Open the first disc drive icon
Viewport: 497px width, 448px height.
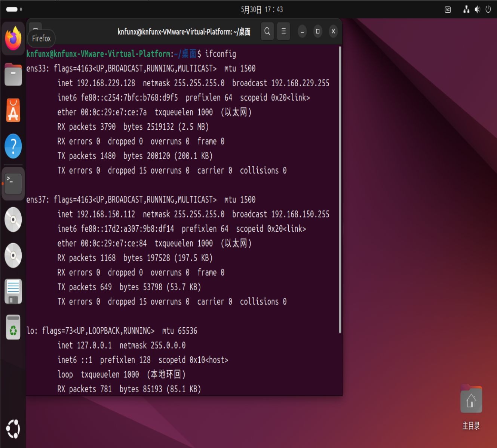point(13,219)
